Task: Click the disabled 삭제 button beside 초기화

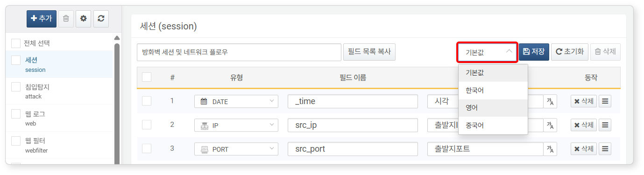Action: click(x=605, y=52)
